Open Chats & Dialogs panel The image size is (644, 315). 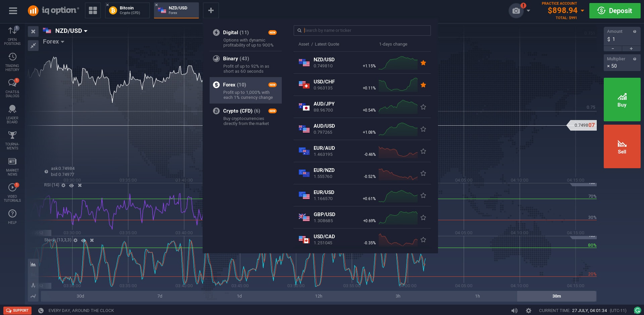12,88
